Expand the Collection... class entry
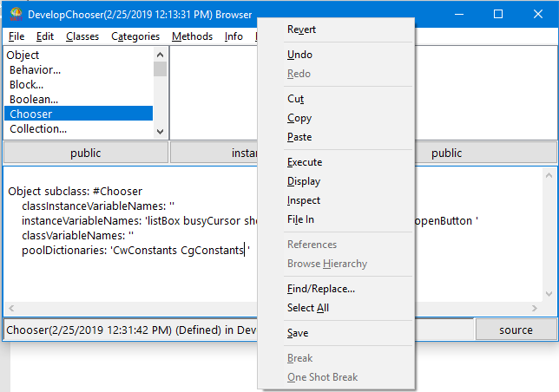Image resolution: width=559 pixels, height=392 pixels. point(37,129)
